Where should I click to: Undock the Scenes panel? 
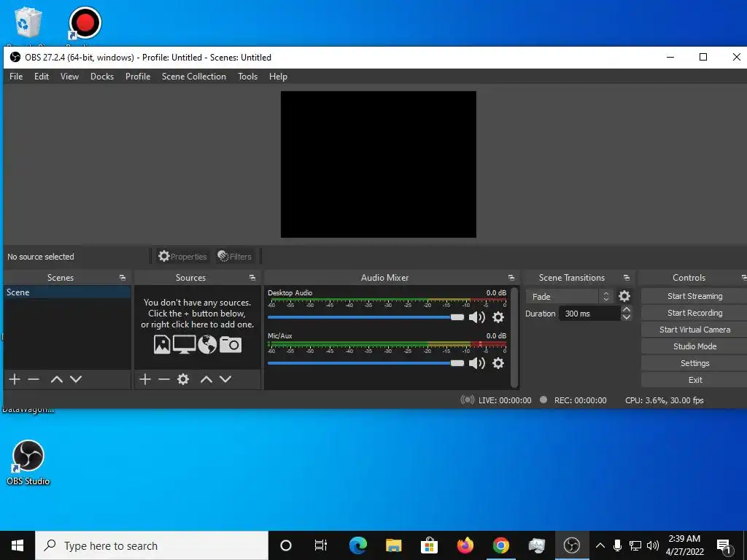click(x=123, y=278)
